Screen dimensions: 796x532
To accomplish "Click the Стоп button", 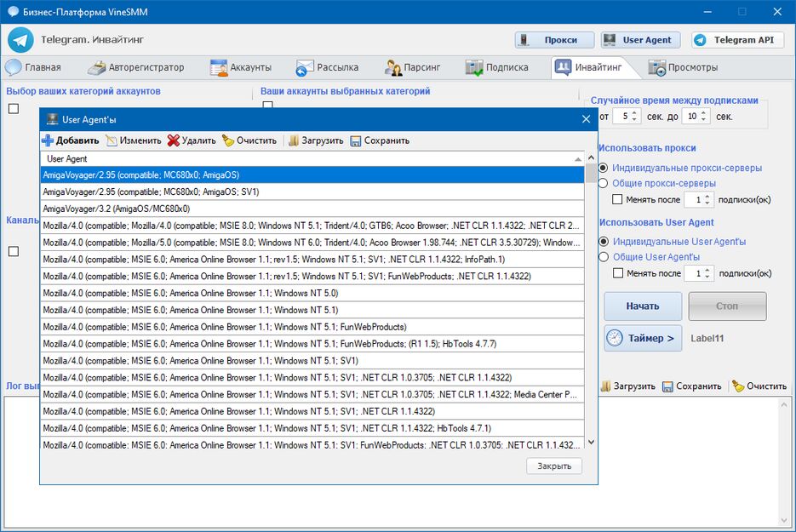I will tap(727, 306).
